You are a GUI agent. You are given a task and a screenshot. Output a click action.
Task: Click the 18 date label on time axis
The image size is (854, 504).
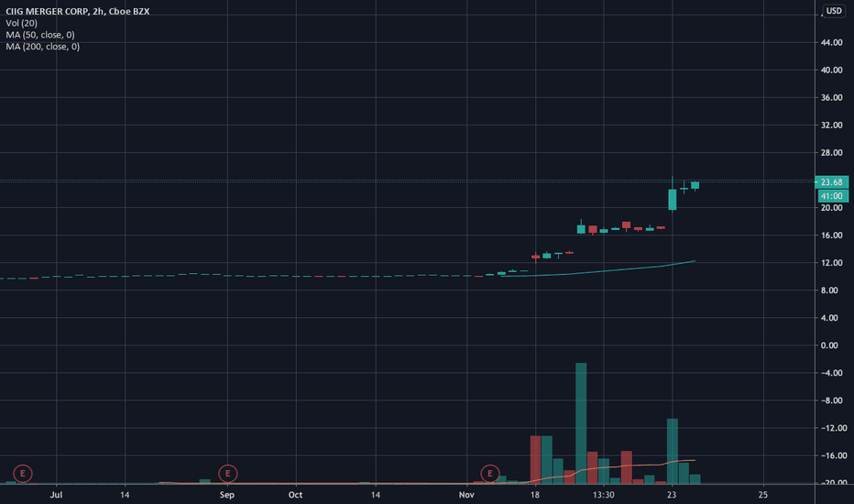pos(535,495)
